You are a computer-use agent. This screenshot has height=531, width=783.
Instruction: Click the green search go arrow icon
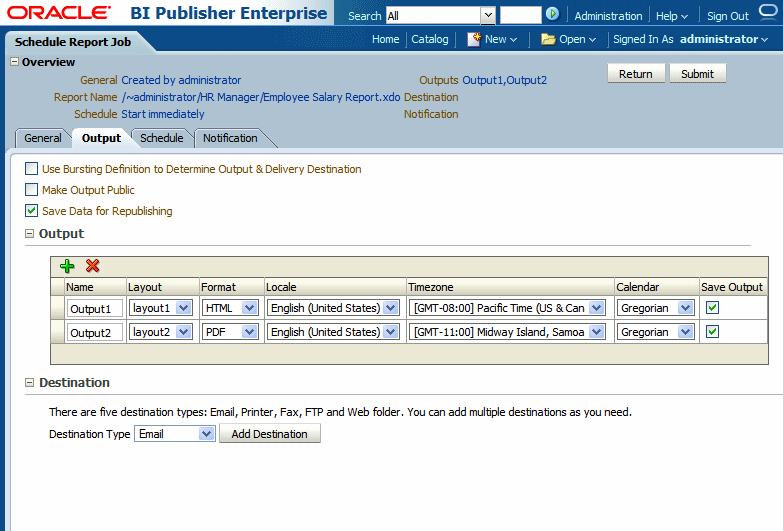click(x=552, y=14)
